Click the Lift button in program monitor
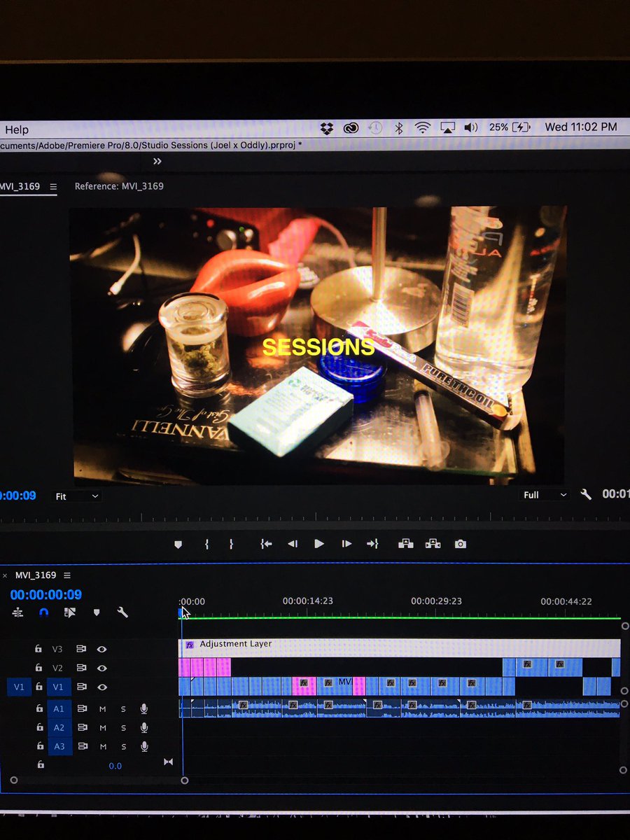This screenshot has width=630, height=840. (406, 544)
